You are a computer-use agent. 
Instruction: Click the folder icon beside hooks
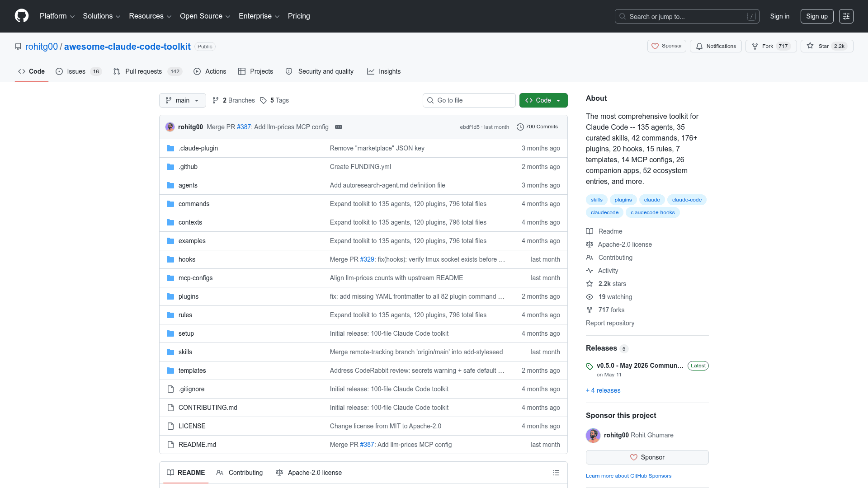pyautogui.click(x=170, y=259)
